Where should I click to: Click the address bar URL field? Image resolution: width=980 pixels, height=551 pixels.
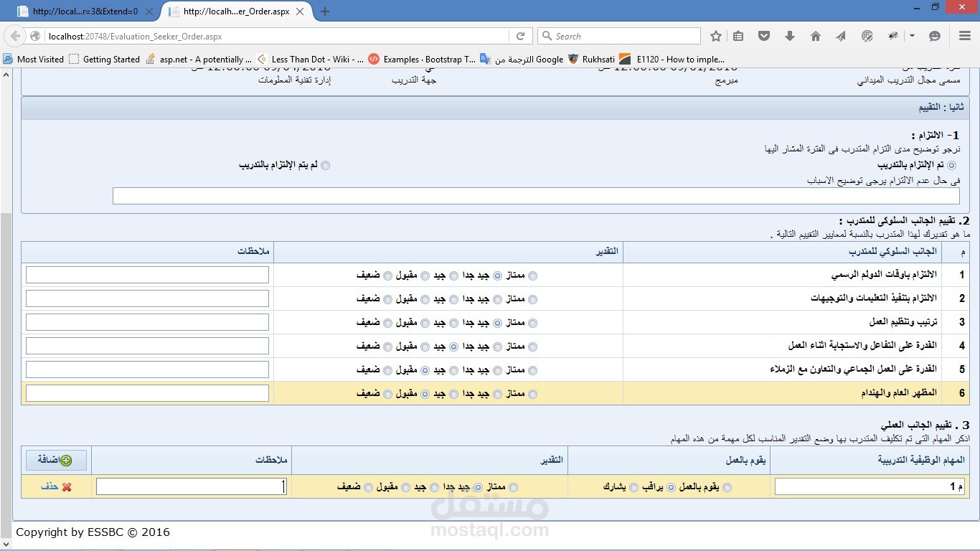coord(276,36)
